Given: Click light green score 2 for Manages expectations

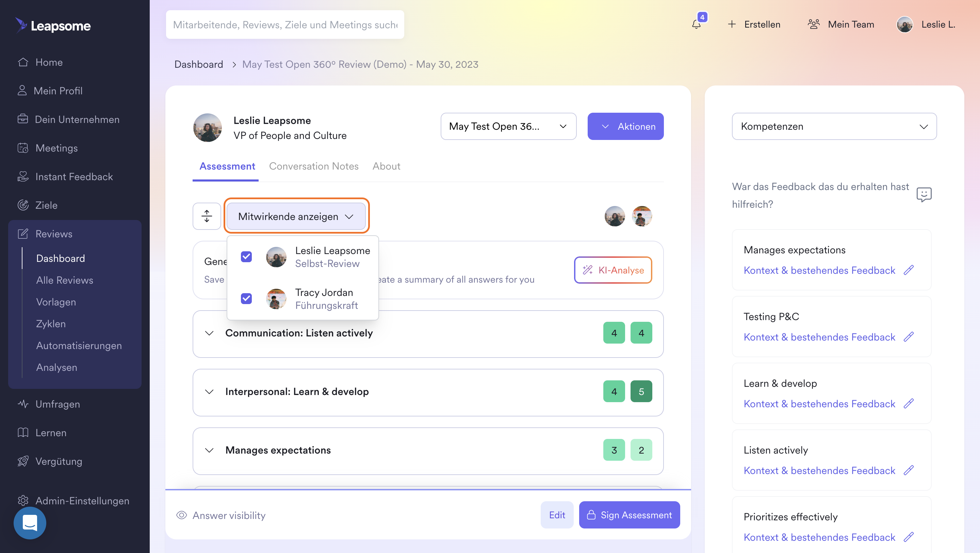Looking at the screenshot, I should [641, 450].
